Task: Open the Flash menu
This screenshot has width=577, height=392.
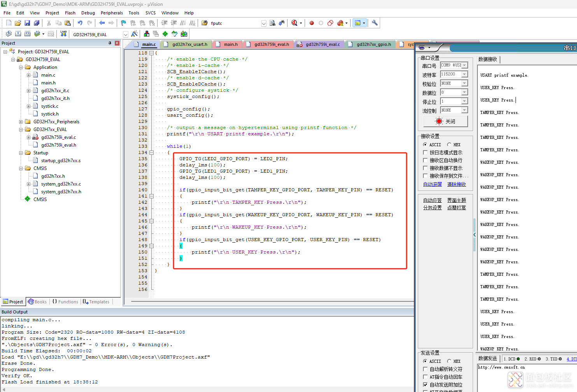Action: point(70,13)
